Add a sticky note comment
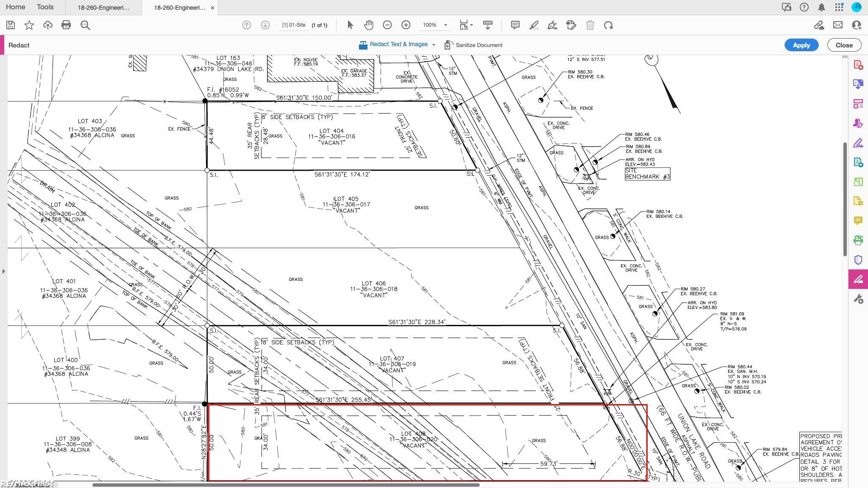The width and height of the screenshot is (868, 488). (515, 25)
